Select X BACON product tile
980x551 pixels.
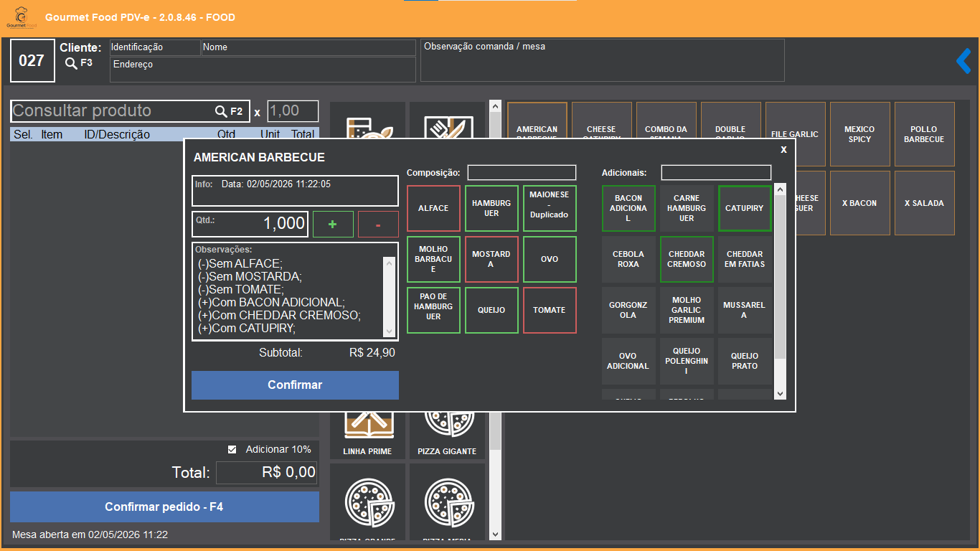(859, 203)
